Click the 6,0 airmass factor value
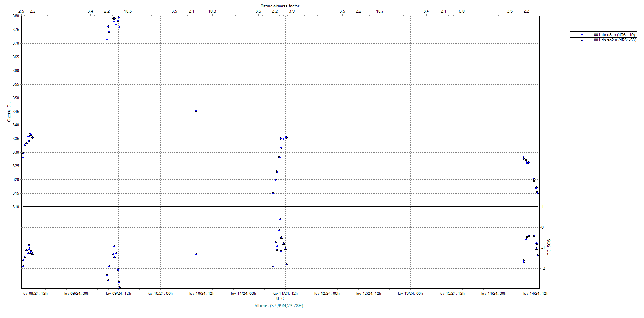The image size is (644, 318). coord(462,11)
